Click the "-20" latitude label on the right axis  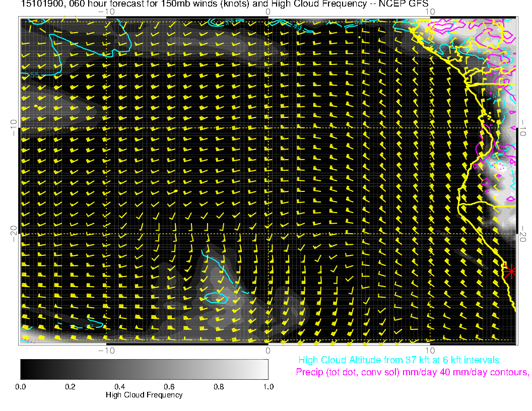pyautogui.click(x=523, y=234)
